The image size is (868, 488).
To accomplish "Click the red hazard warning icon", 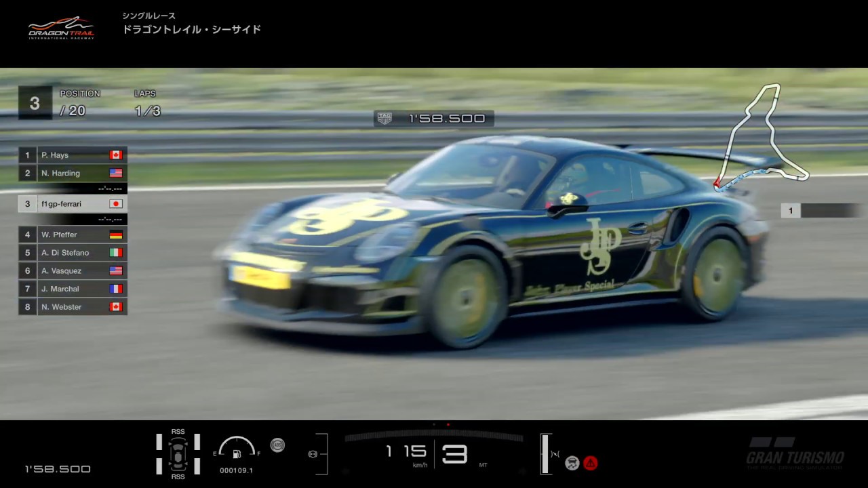I will [x=591, y=464].
